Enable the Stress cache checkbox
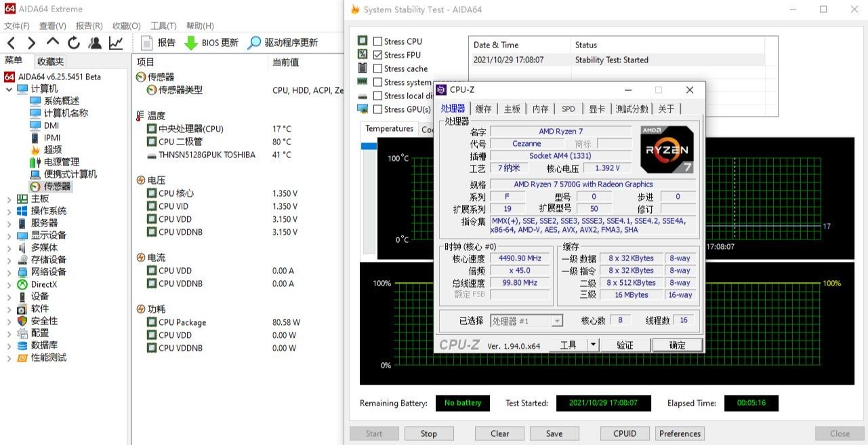This screenshot has height=445, width=868. coord(377,69)
